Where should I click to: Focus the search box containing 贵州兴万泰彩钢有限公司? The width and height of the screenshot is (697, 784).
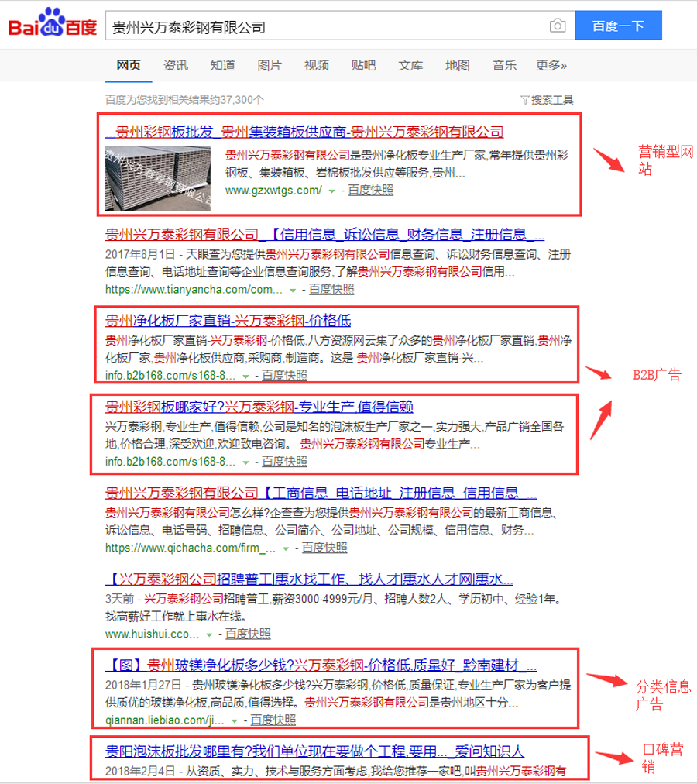click(x=340, y=26)
